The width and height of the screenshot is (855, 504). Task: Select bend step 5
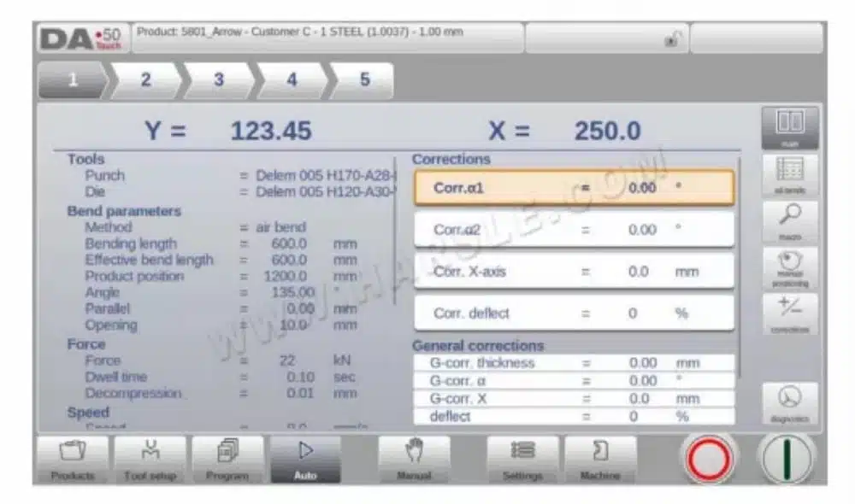(363, 80)
